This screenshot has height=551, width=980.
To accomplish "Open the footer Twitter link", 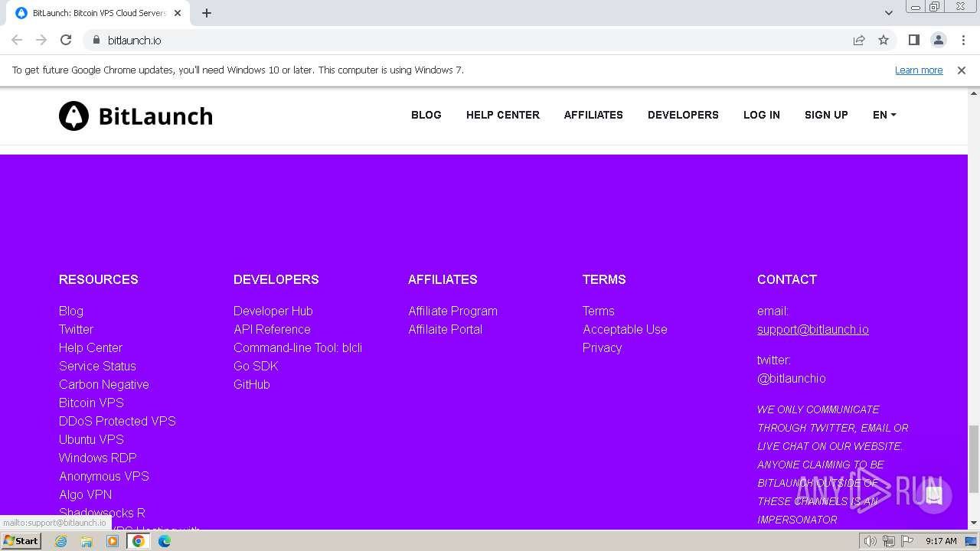I will coord(76,329).
